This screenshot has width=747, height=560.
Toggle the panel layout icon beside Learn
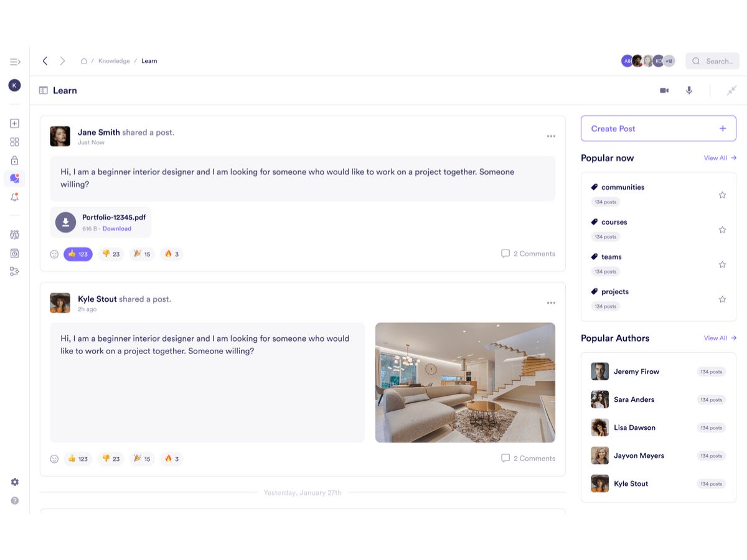(x=43, y=90)
